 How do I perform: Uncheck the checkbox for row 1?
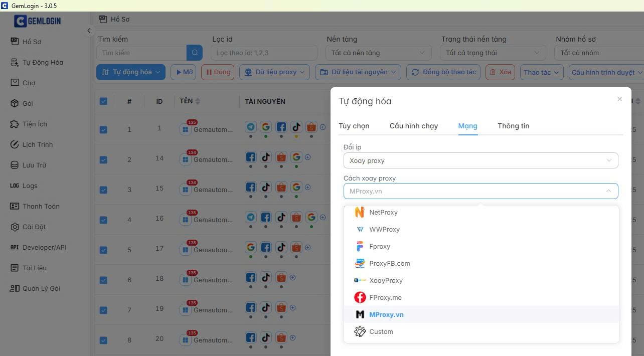(103, 129)
